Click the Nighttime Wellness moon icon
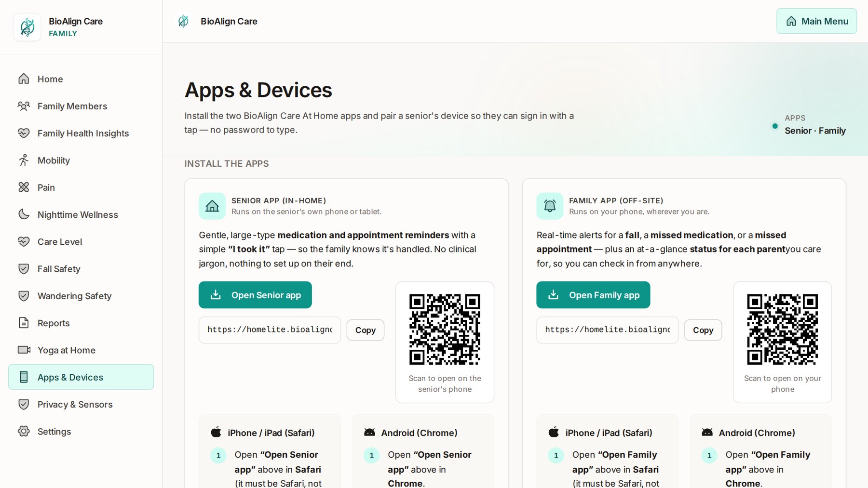Image resolution: width=868 pixels, height=488 pixels. 24,214
